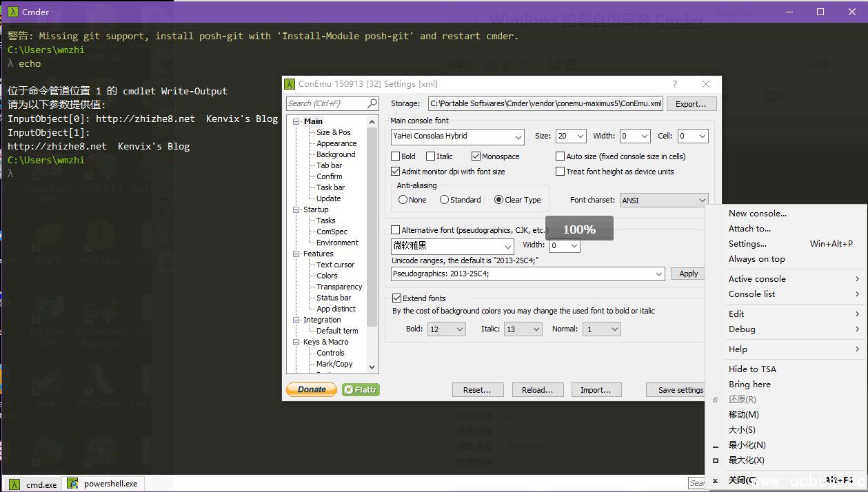Click the Donate button

pyautogui.click(x=312, y=389)
